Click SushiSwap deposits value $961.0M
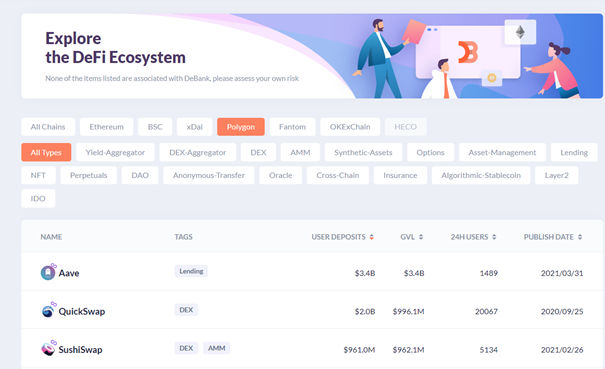This screenshot has height=369, width=605. [359, 350]
